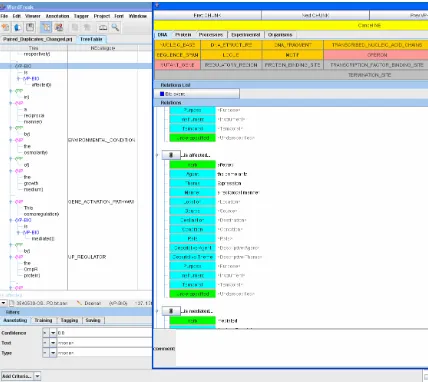This screenshot has height=382, width=428.
Task: Click the blue color swatch in Relations List
Action: click(162, 94)
